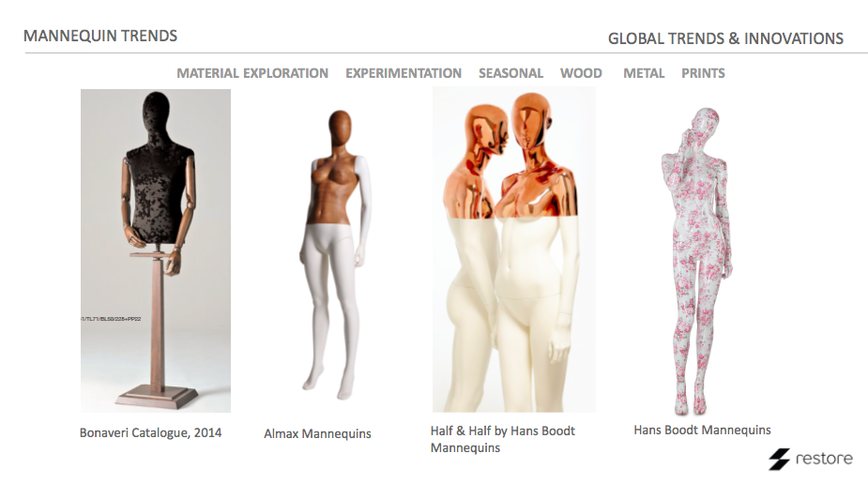Click the Bonaveri Catalogue, 2014 caption

150,432
